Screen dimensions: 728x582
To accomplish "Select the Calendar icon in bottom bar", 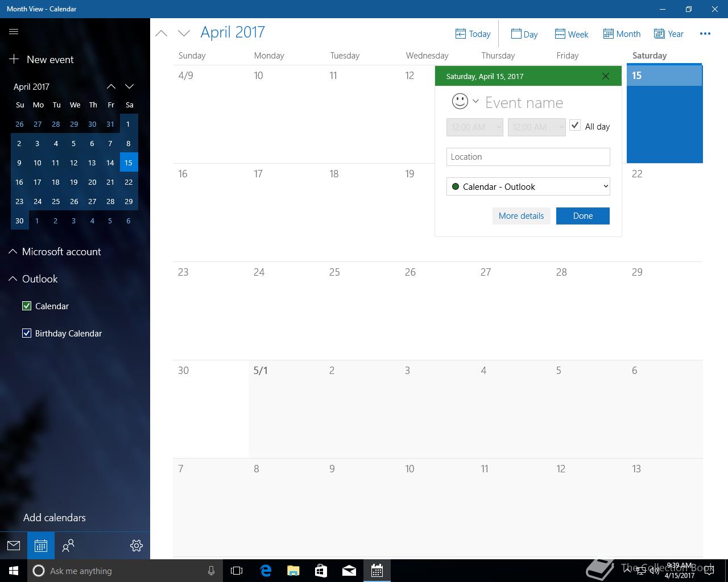I will [x=41, y=546].
